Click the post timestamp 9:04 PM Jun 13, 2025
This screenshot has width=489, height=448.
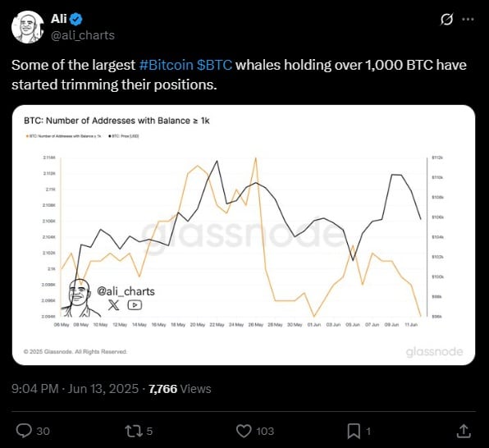(x=75, y=389)
